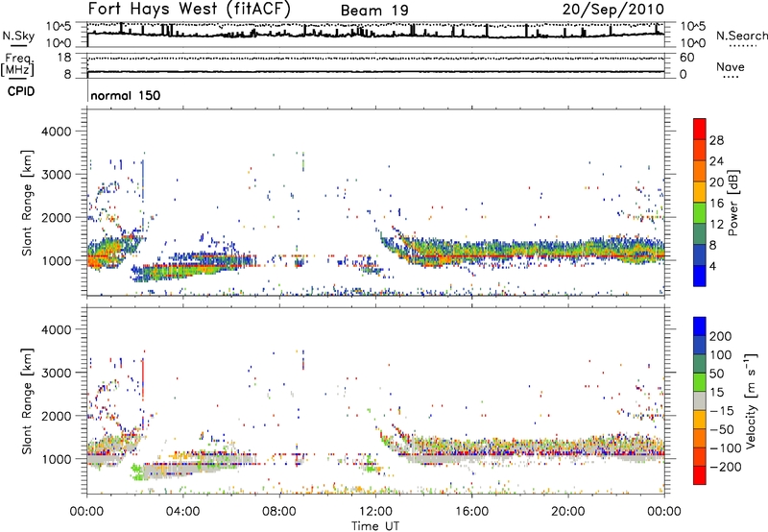Click the "-50" value on Velocity colorbar
Image resolution: width=768 pixels, height=532 pixels.
720,429
